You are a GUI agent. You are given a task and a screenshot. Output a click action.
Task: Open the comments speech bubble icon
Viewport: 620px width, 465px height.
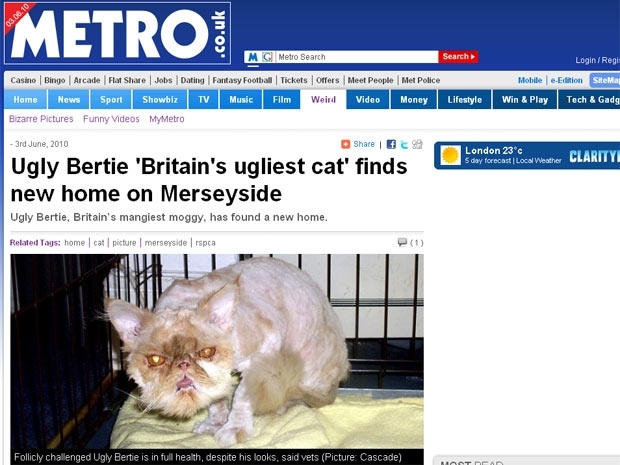point(402,242)
